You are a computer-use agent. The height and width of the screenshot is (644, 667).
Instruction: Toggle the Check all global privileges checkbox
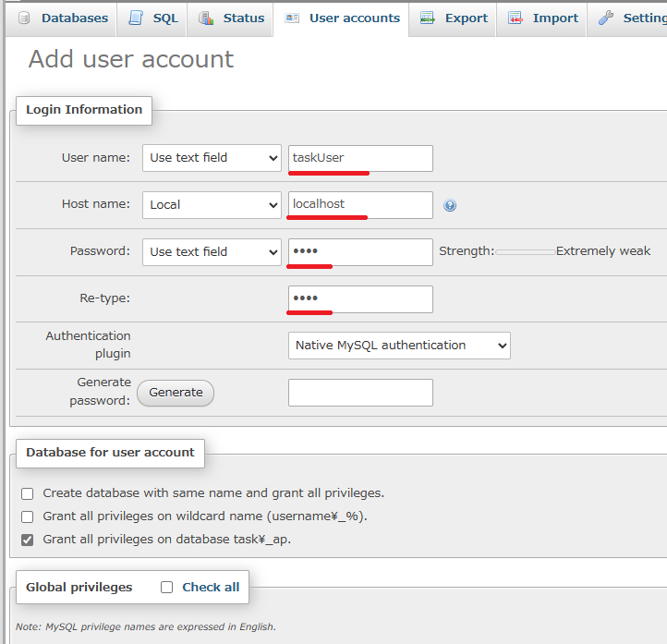(166, 587)
